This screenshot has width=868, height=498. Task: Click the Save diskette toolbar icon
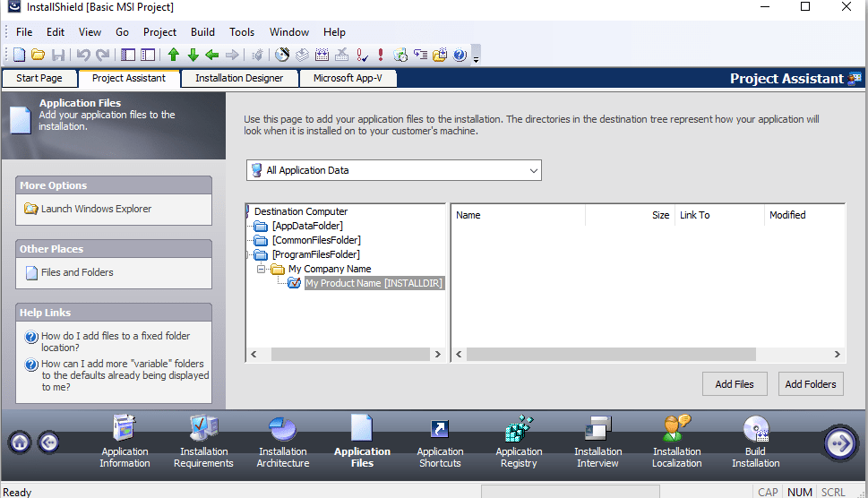[58, 55]
